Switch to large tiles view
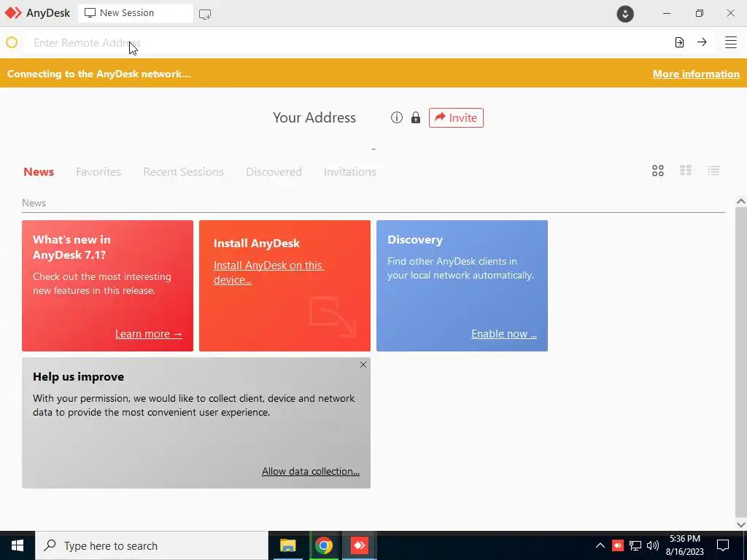The image size is (747, 560). click(x=658, y=171)
